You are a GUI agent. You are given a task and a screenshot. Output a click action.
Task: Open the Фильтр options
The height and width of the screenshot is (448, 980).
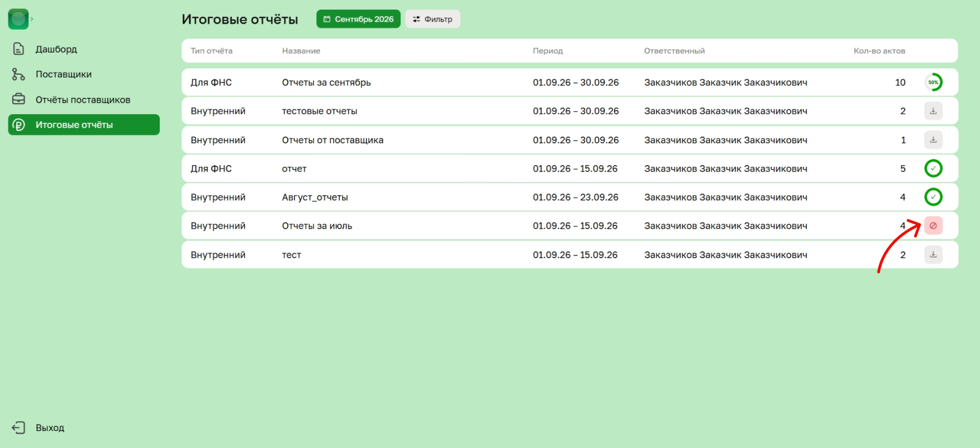433,19
